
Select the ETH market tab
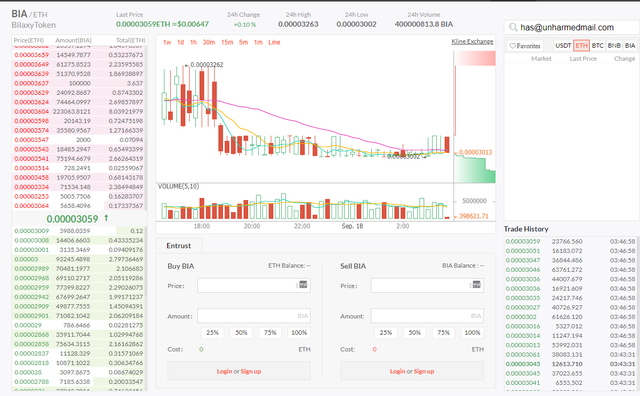click(x=581, y=46)
